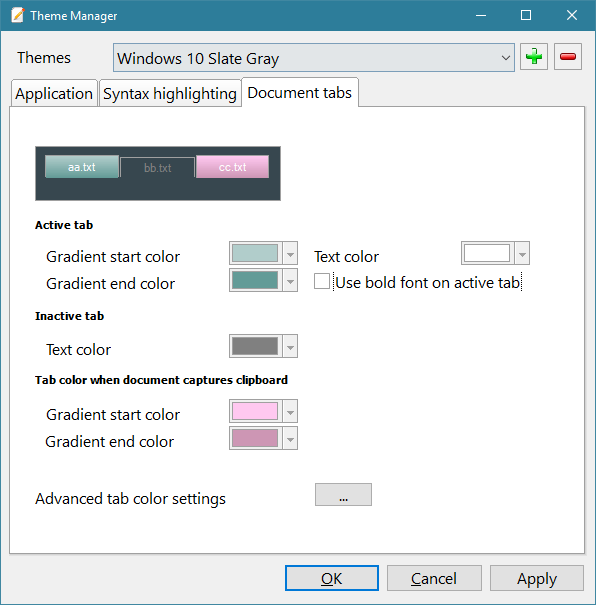596x605 pixels.
Task: Switch to the Syntax highlighting tab
Action: [170, 93]
